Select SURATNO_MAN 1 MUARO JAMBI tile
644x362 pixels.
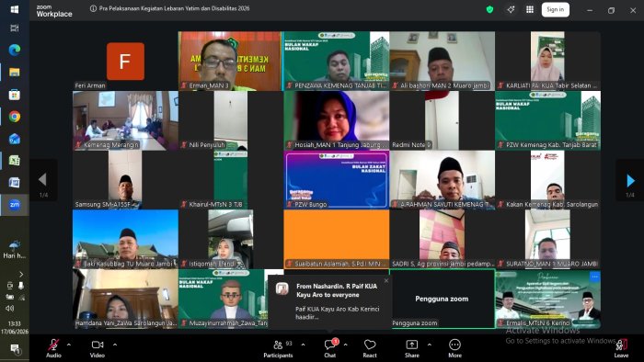[548, 240]
